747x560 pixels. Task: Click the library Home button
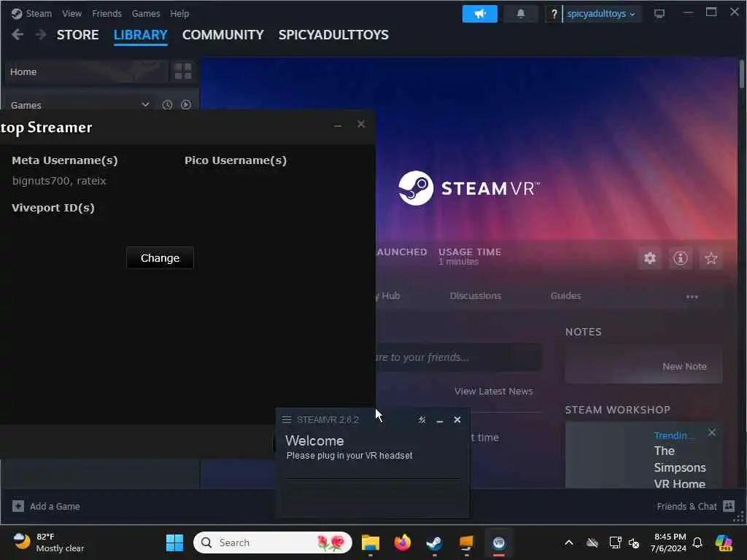(86, 72)
